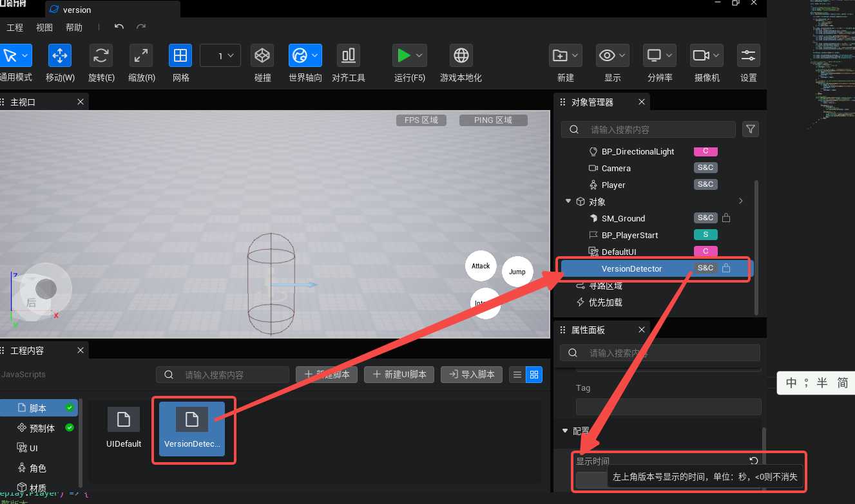Switch to list view icon
The image size is (855, 504).
517,375
